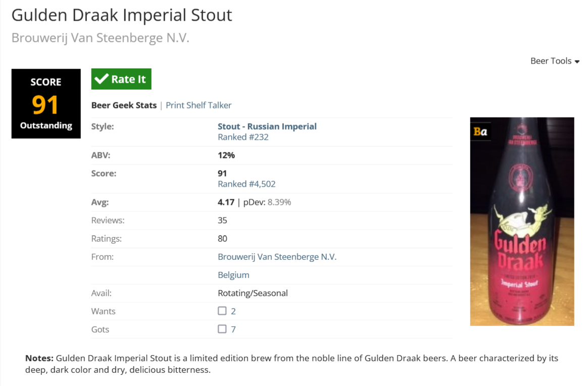Click the checkmark icon in Rate It
Screen dimensions: 588x386
click(102, 79)
